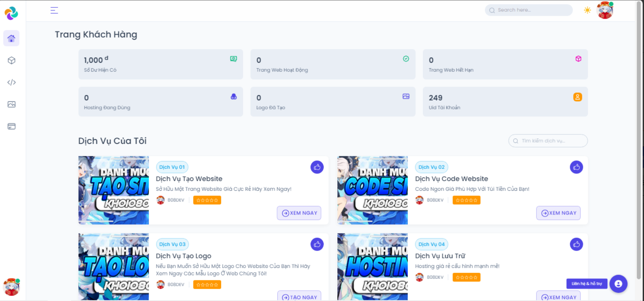Viewport: 644px width, 301px height.
Task: Like Dịch Vụ Tạo Website with the thumbs-up
Action: coord(317,167)
